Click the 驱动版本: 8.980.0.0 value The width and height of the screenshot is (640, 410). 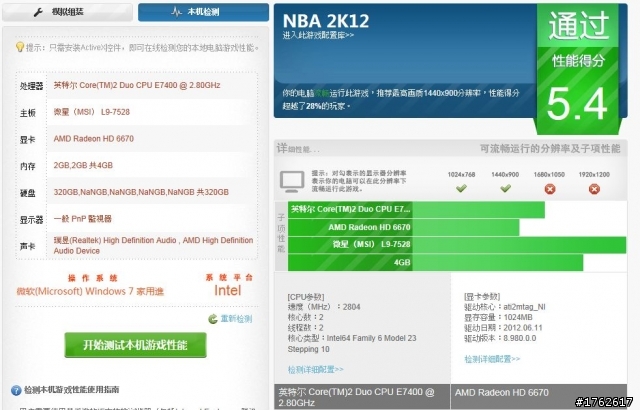click(x=500, y=338)
